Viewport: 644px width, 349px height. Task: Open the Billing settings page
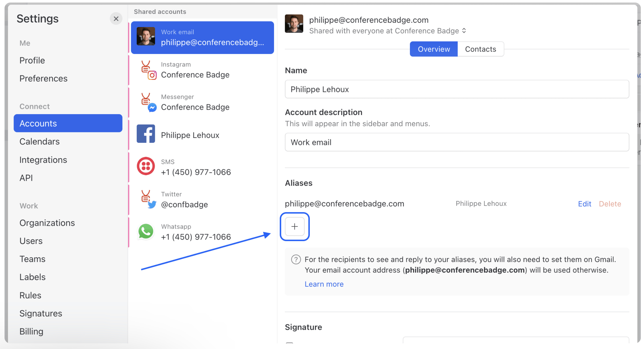[x=32, y=332]
